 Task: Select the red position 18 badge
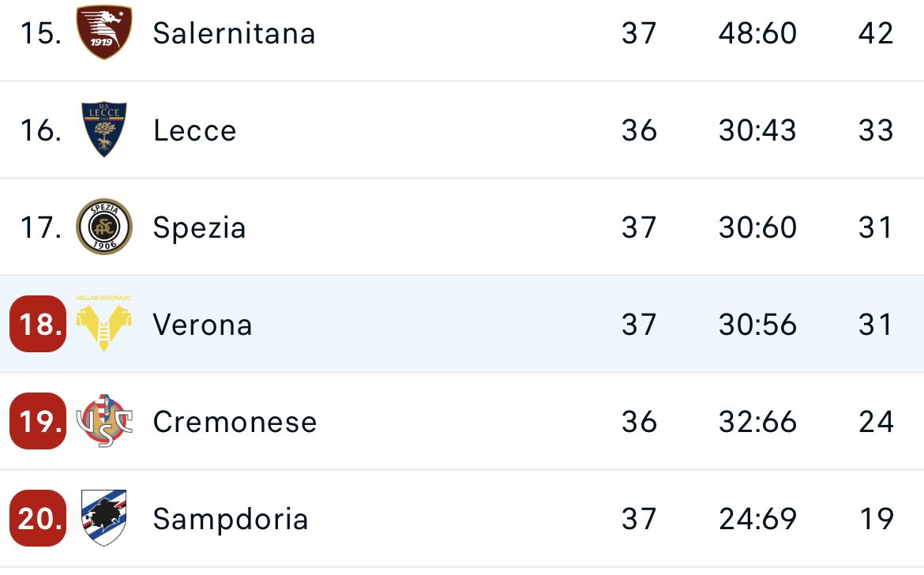[x=39, y=324]
